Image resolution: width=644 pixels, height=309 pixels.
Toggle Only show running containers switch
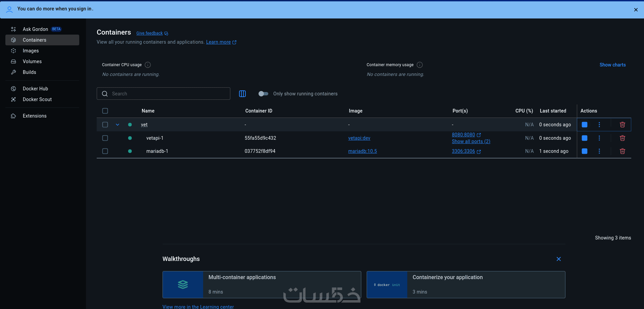tap(263, 94)
